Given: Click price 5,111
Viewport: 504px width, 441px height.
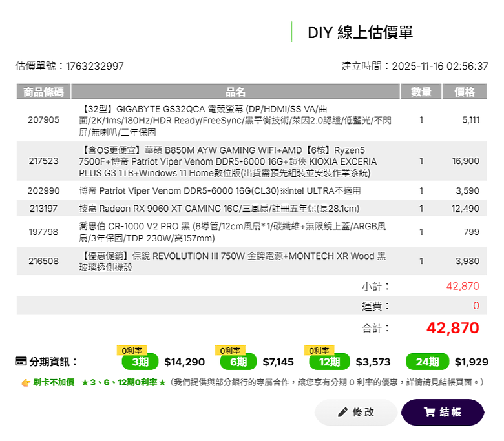Looking at the screenshot, I should [470, 120].
